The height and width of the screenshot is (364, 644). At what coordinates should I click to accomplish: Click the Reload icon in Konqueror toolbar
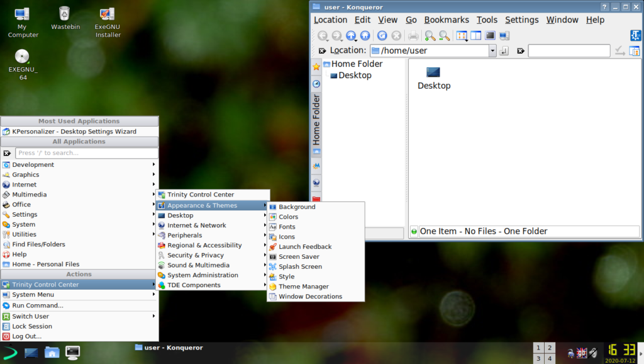382,36
